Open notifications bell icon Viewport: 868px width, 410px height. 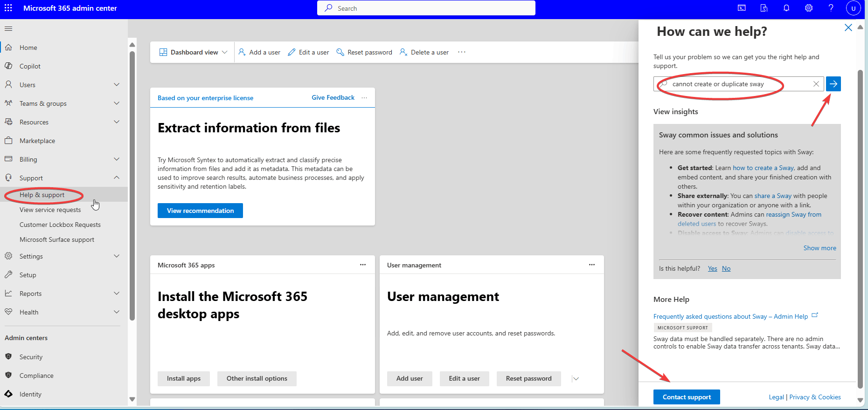coord(786,8)
